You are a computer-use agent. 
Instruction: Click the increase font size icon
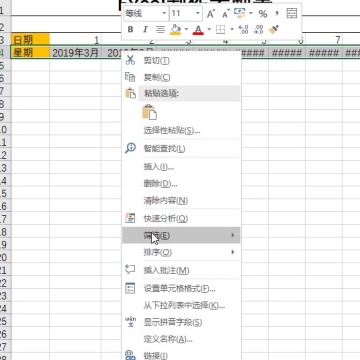tap(211, 14)
